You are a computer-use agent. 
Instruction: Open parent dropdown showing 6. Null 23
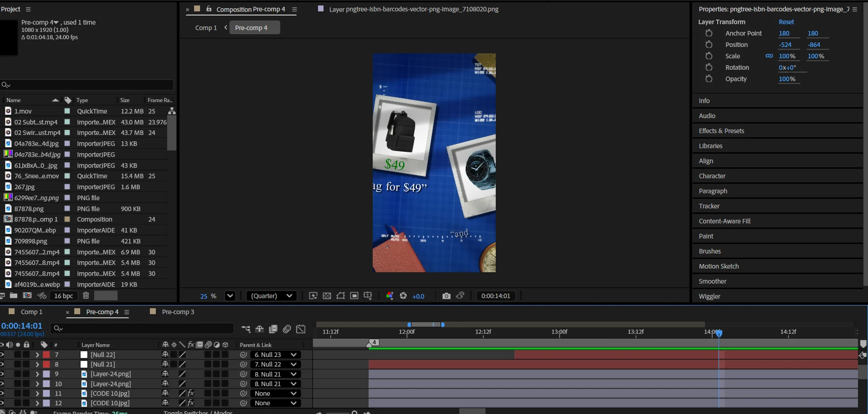(x=276, y=355)
